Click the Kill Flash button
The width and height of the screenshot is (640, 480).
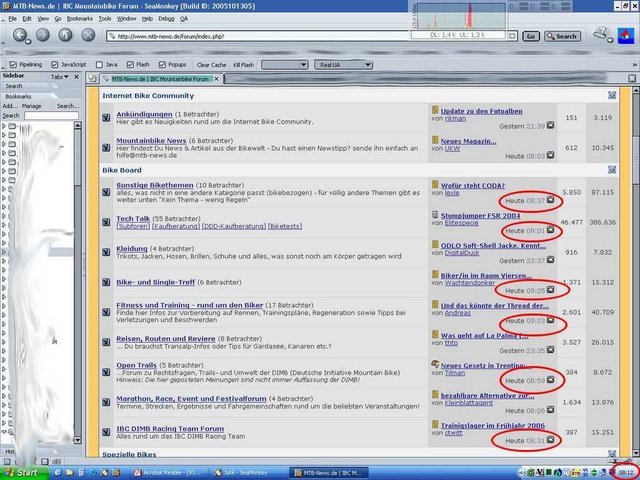pyautogui.click(x=244, y=65)
